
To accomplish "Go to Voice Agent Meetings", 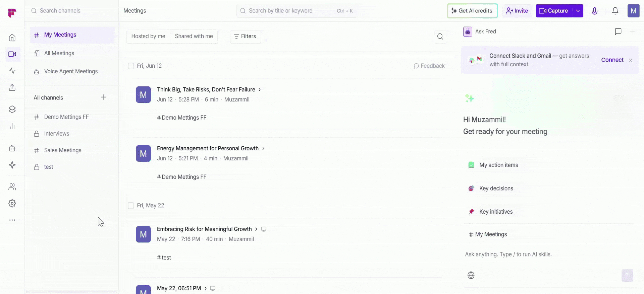I will pos(72,71).
